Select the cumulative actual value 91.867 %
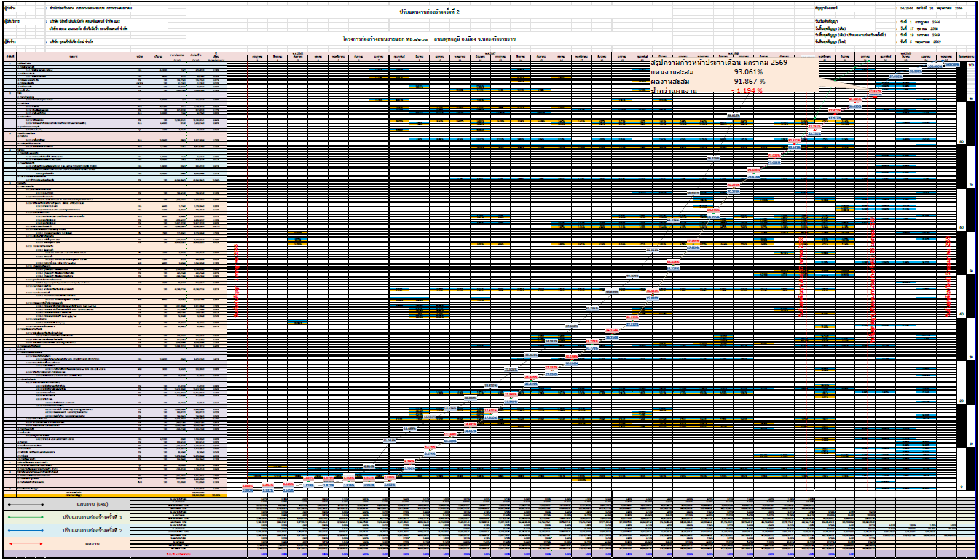The width and height of the screenshot is (979, 560). click(748, 82)
